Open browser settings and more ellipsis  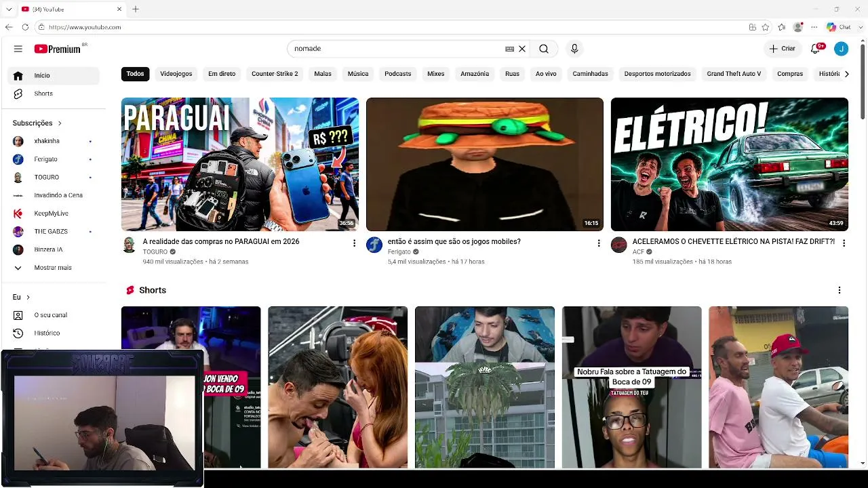pos(814,27)
